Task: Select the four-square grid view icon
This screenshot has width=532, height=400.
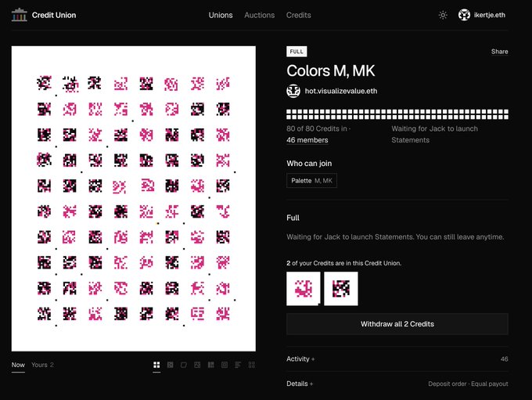Action: point(156,365)
